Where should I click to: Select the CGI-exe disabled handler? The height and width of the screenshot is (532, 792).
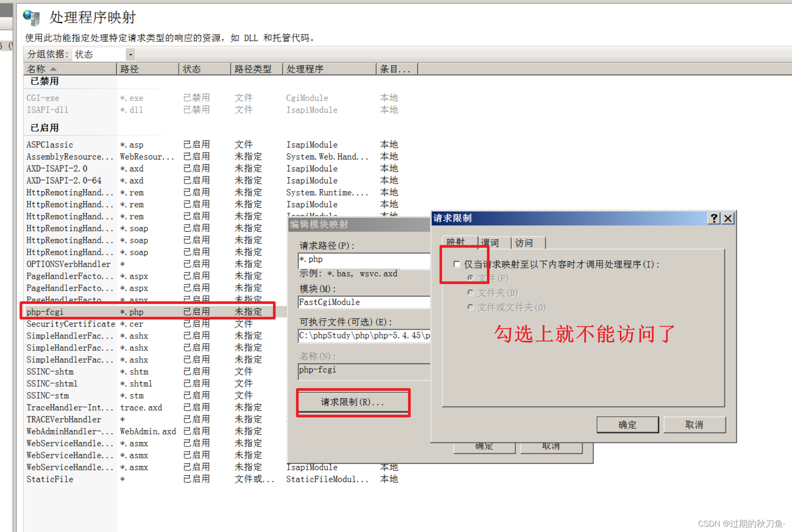pos(213,98)
